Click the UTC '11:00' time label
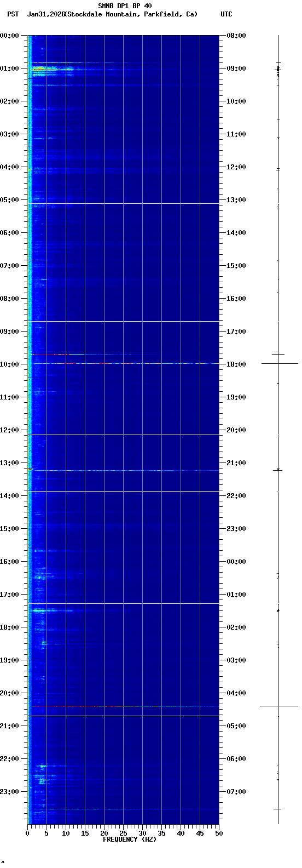The width and height of the screenshot is (302, 868). coord(236,134)
